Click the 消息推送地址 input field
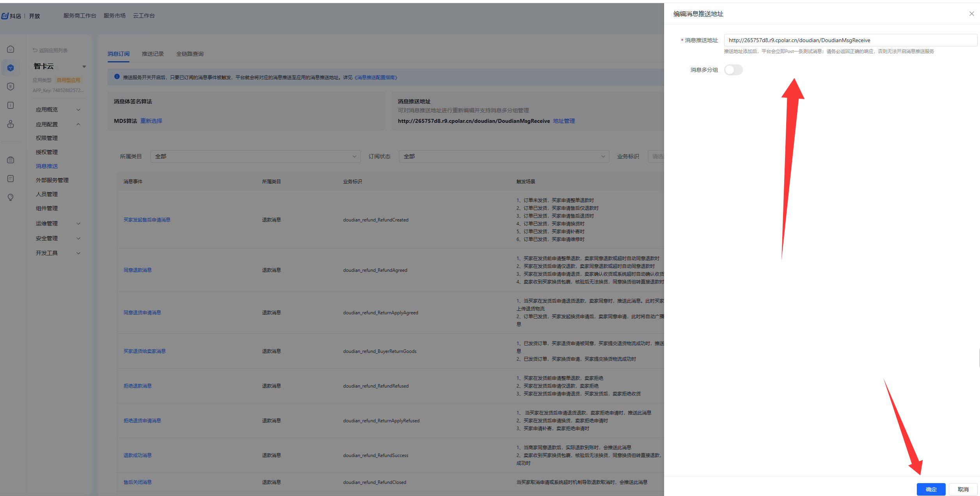The image size is (980, 496). coord(850,40)
